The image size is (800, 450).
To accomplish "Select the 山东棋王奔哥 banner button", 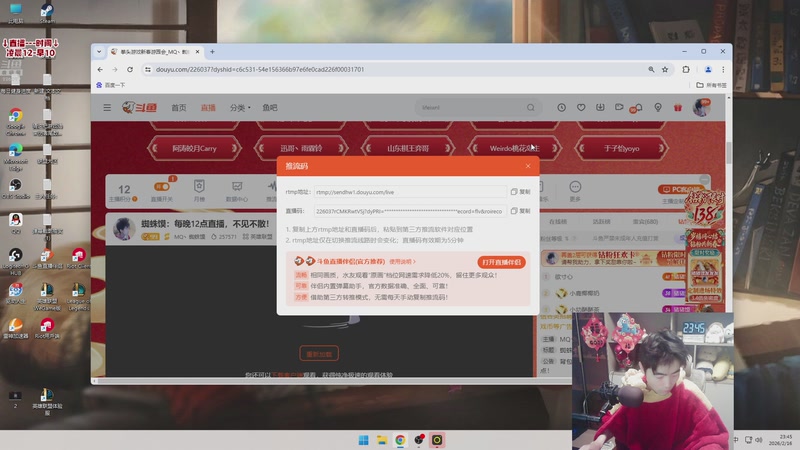I will point(408,148).
